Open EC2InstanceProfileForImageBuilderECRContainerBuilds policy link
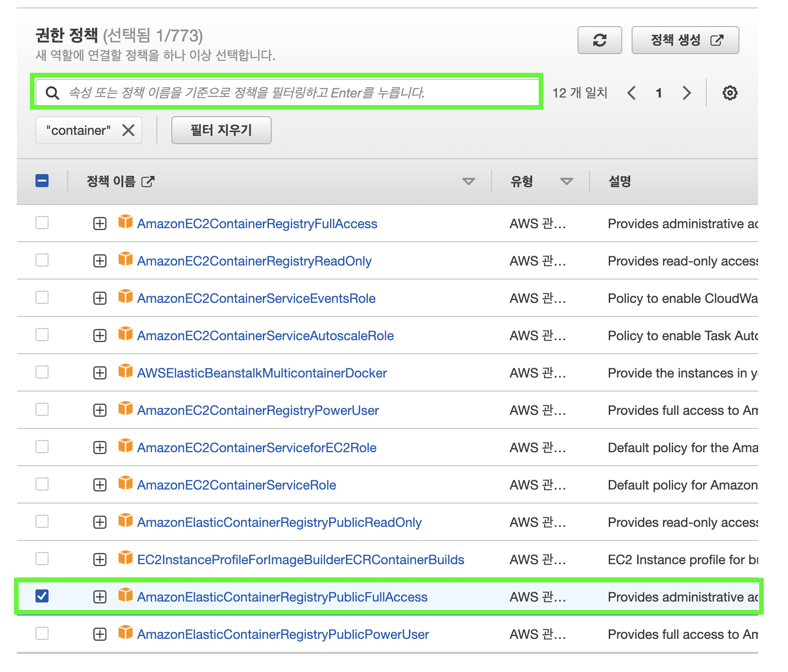 (301, 560)
